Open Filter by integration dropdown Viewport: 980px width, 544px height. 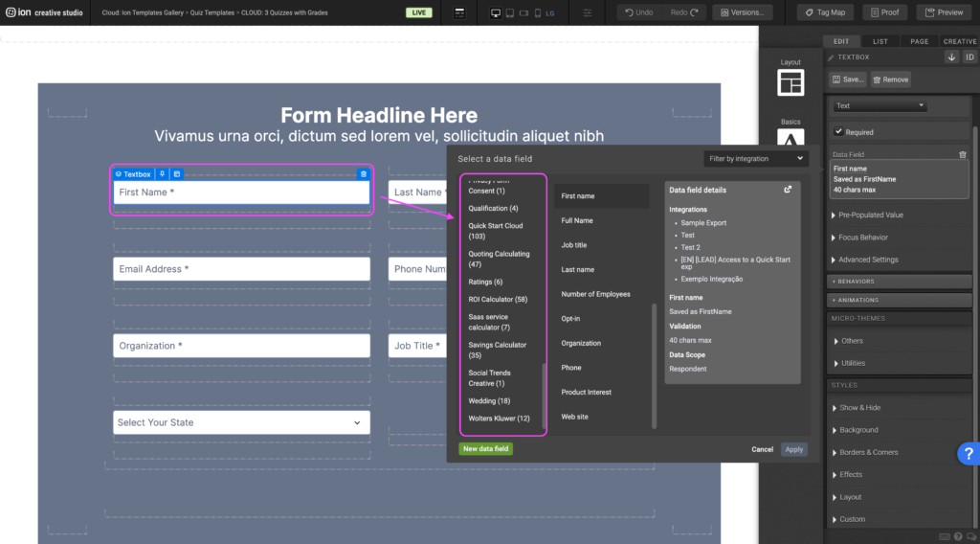pos(755,159)
